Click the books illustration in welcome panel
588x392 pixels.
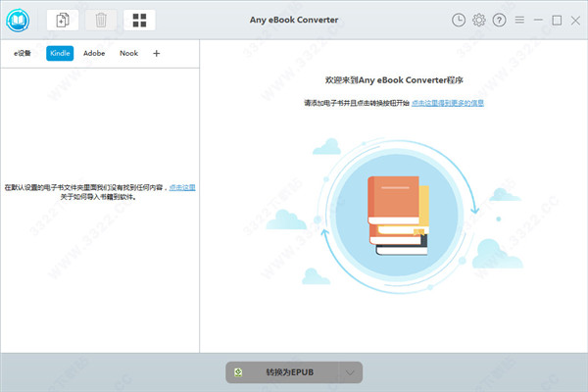pyautogui.click(x=398, y=216)
